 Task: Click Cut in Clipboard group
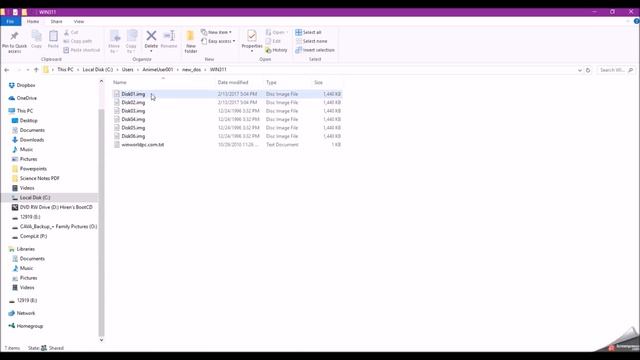[x=71, y=32]
